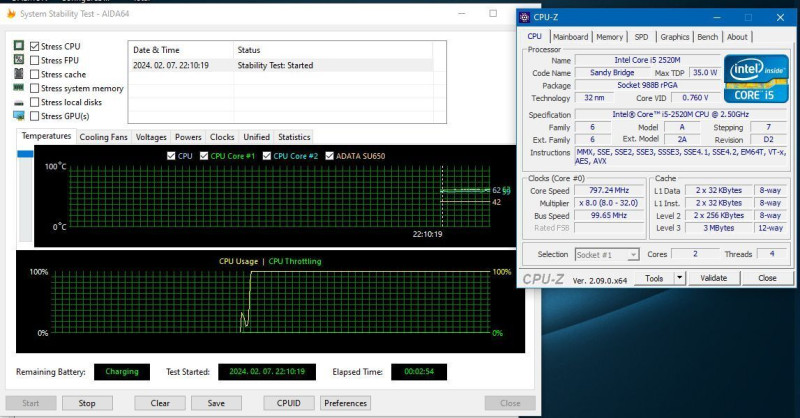The height and width of the screenshot is (418, 800).
Task: Click the blue graph scale slider left of temperature graph
Action: (x=25, y=154)
